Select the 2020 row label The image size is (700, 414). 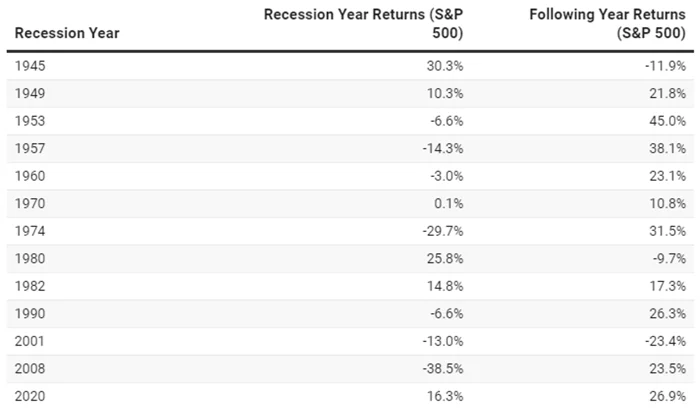(x=32, y=395)
